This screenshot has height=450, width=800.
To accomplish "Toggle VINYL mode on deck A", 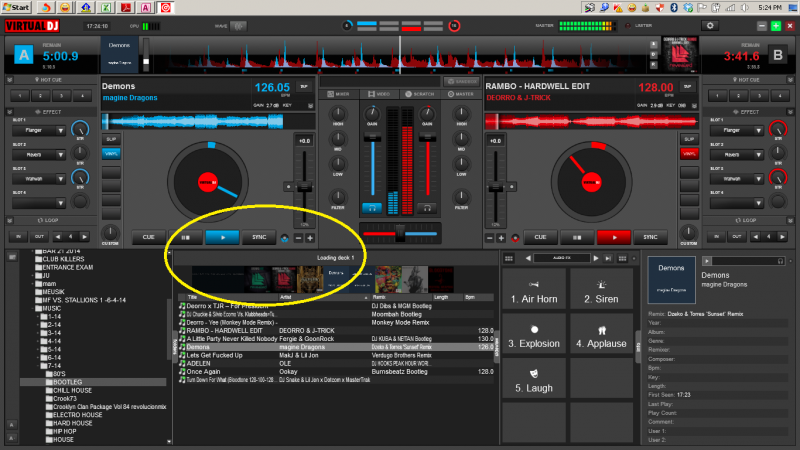I will coord(111,154).
